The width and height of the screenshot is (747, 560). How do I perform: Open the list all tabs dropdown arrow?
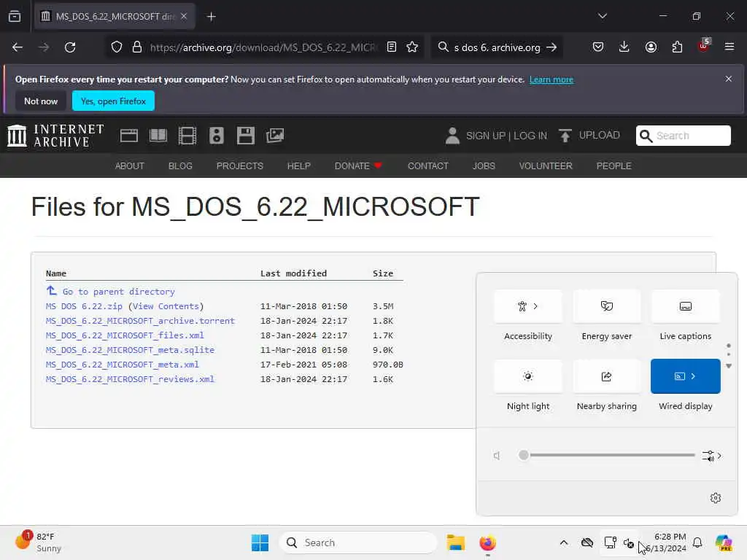pos(603,16)
